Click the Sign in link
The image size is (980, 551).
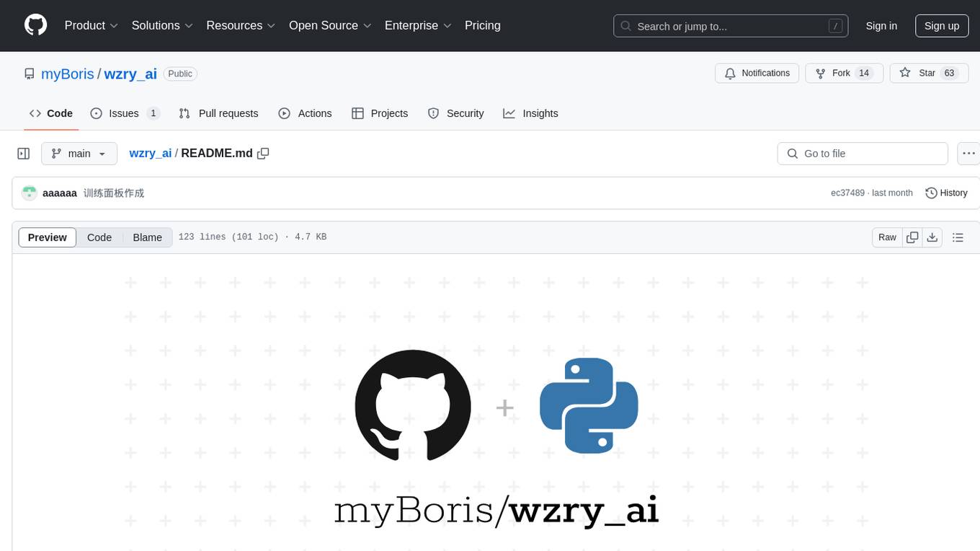point(881,26)
